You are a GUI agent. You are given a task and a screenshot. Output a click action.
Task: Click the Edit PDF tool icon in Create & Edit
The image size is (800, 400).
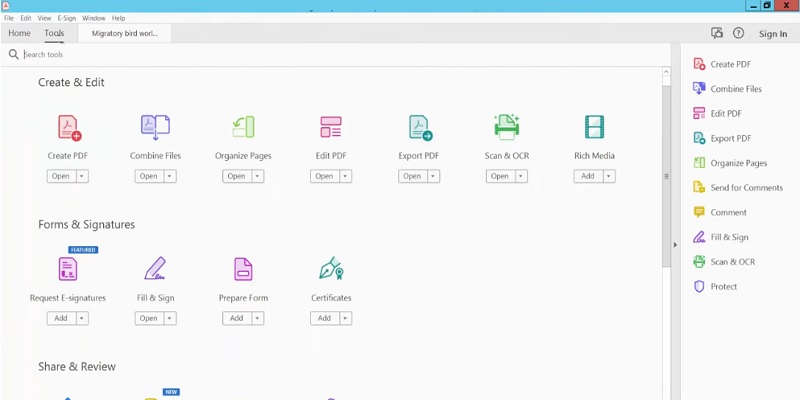point(331,127)
